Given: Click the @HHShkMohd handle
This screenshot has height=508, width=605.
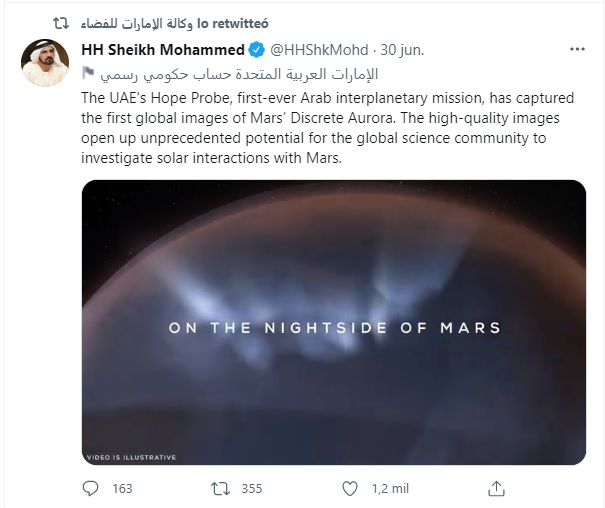Looking at the screenshot, I should pyautogui.click(x=318, y=51).
